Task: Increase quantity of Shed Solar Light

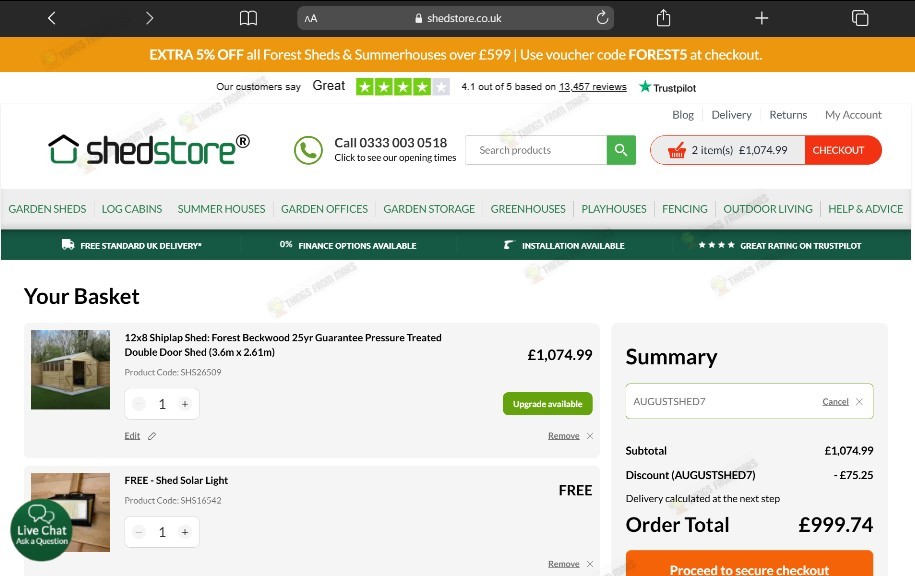Action: pos(184,532)
